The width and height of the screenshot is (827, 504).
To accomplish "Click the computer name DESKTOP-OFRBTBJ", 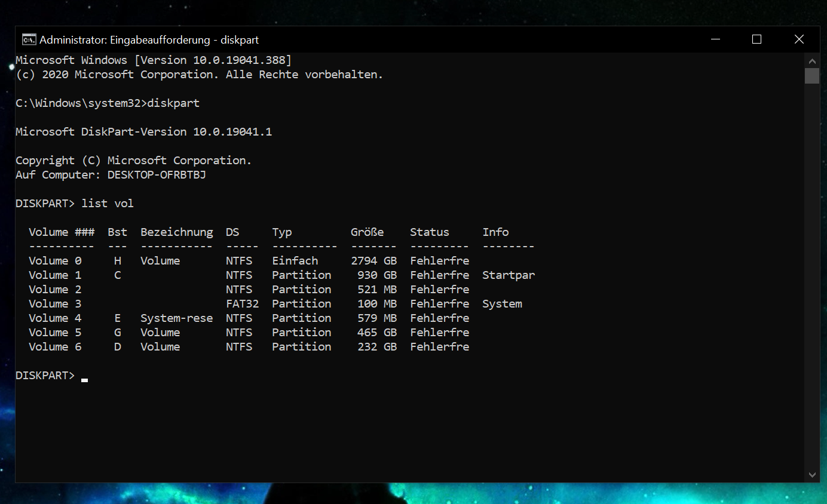I will coord(157,174).
